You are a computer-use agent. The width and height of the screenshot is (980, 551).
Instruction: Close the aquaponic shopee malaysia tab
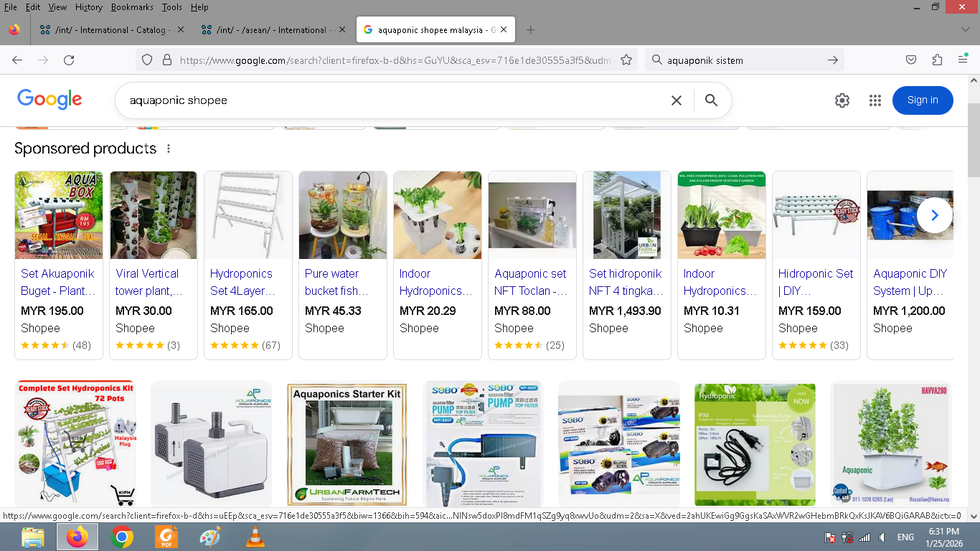tap(504, 29)
